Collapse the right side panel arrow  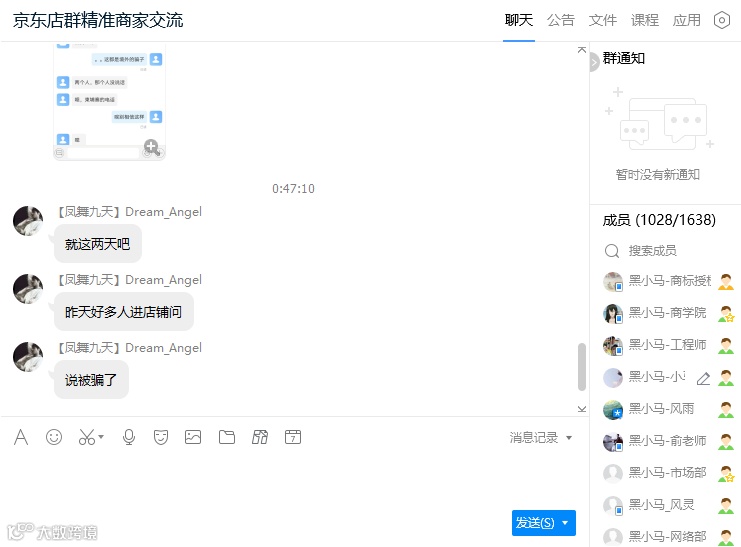click(594, 62)
